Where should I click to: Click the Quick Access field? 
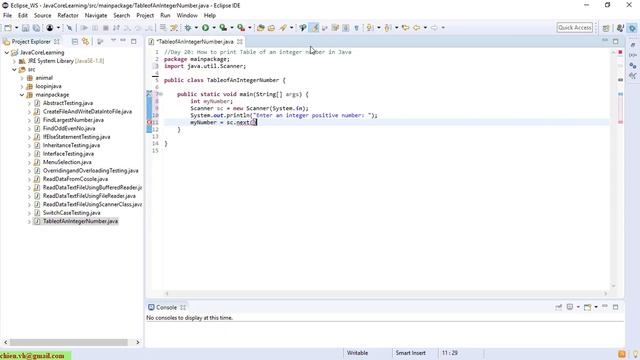coord(574,28)
